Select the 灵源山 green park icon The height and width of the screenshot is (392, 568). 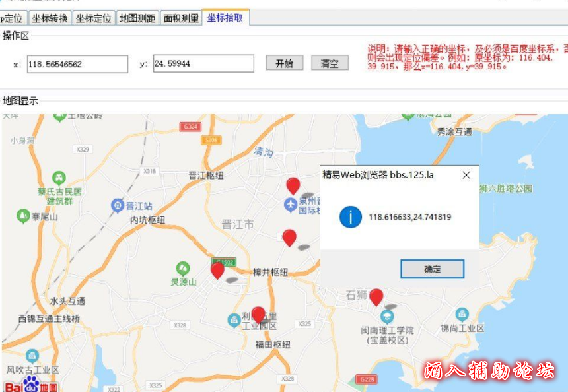tap(183, 269)
